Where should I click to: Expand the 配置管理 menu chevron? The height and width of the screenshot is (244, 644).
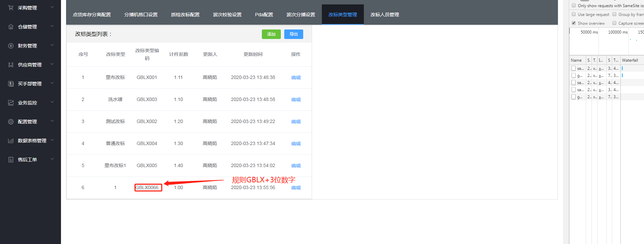coord(52,121)
